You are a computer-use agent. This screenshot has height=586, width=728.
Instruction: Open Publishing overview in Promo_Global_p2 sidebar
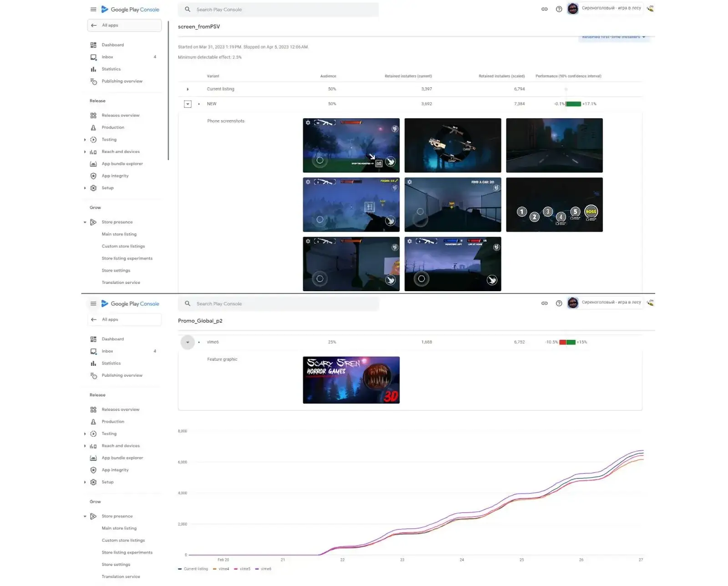[x=122, y=376]
